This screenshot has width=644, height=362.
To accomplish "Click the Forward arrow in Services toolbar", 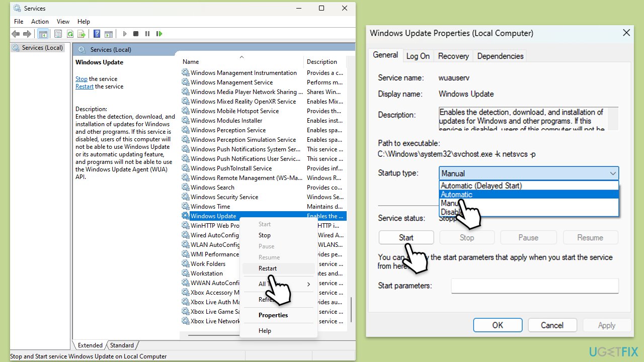I will 27,34.
